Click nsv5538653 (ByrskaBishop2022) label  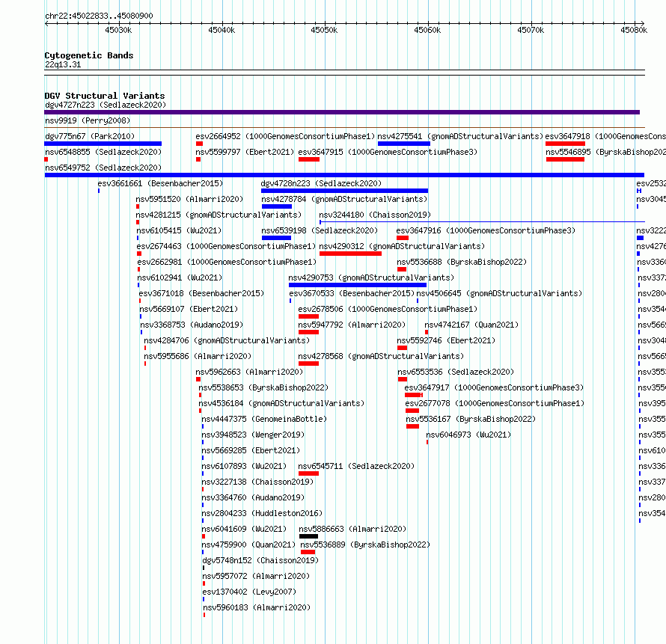point(263,387)
